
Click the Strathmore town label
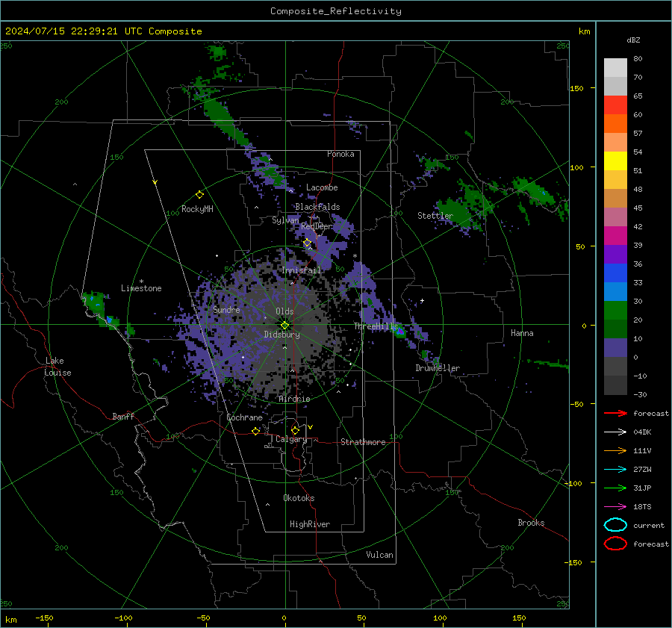tap(363, 442)
